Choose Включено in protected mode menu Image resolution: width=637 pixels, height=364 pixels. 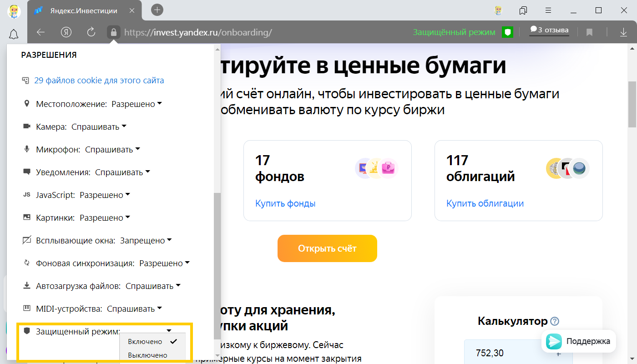point(152,341)
